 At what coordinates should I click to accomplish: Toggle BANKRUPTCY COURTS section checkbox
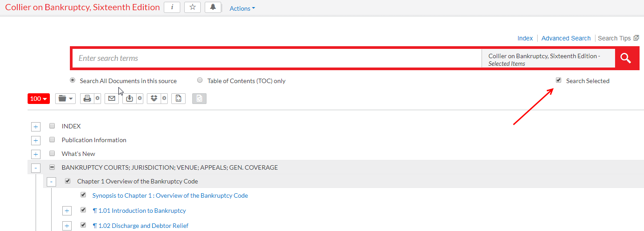click(52, 167)
